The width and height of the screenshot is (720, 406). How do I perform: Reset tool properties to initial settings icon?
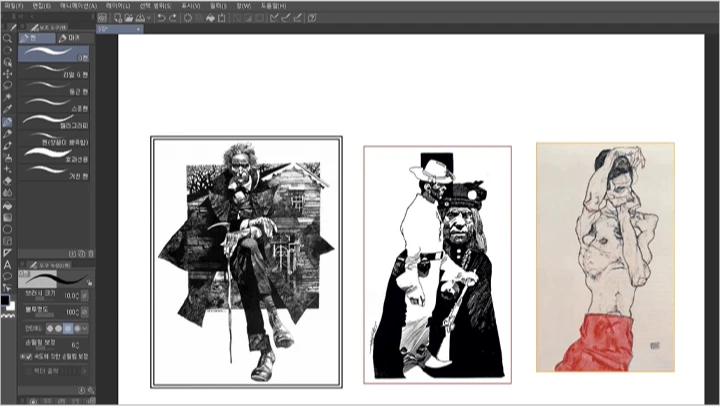click(x=81, y=390)
